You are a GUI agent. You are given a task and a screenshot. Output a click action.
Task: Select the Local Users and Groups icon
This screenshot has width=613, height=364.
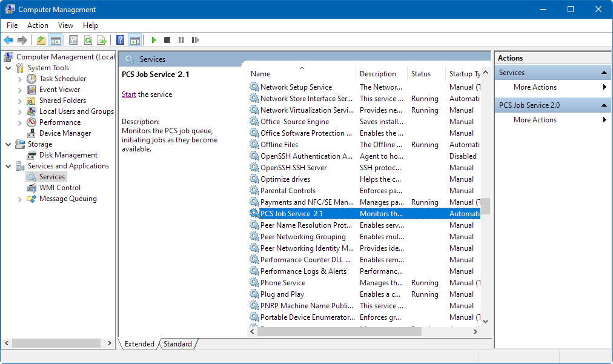(31, 111)
